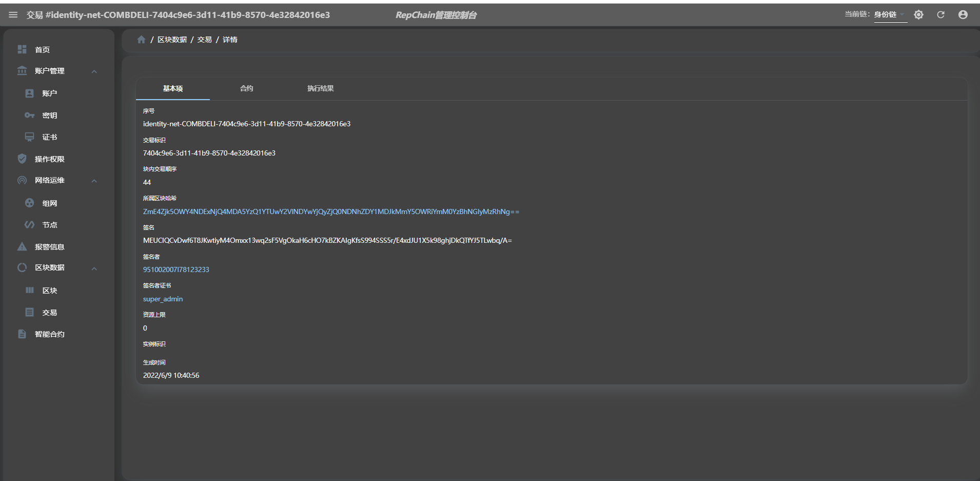The height and width of the screenshot is (481, 980).
Task: Collapse the 网络运维 menu chevron
Action: [x=94, y=181]
